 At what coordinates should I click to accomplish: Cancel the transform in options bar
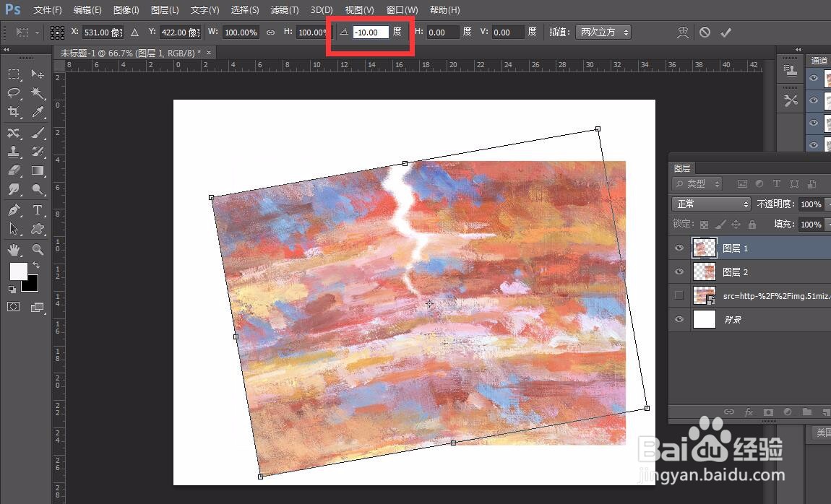(705, 32)
